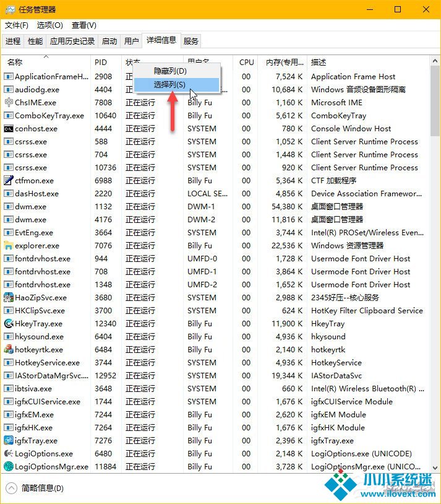Viewport: 441px width, 504px height.
Task: Click the HKClipSvc.exe process icon
Action: point(9,310)
